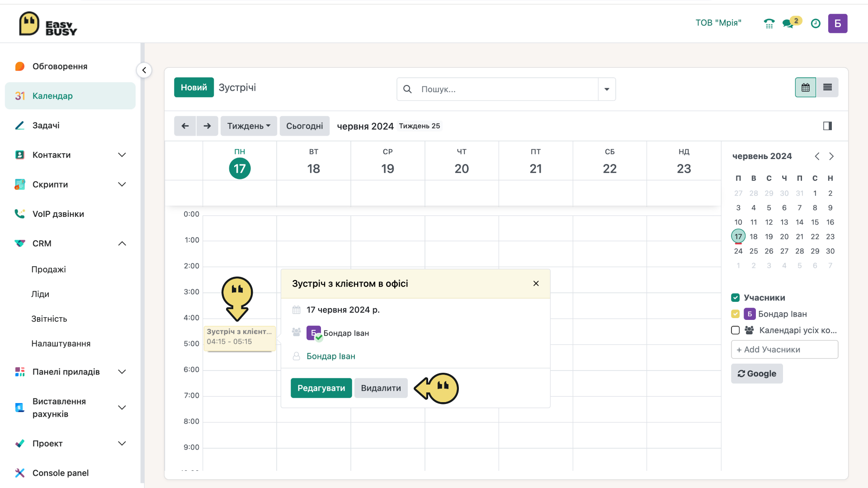Open the EasyBusy logo home link
The image size is (868, 488).
click(x=48, y=23)
